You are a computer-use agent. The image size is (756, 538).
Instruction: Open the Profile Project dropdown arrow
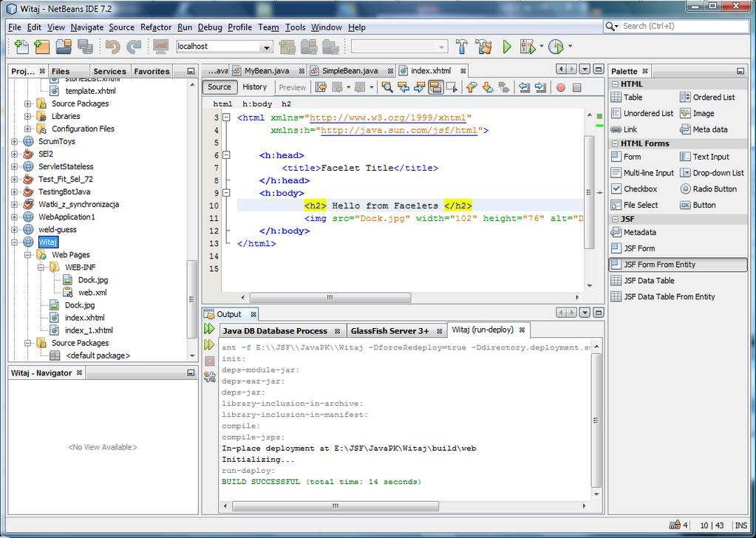click(570, 47)
